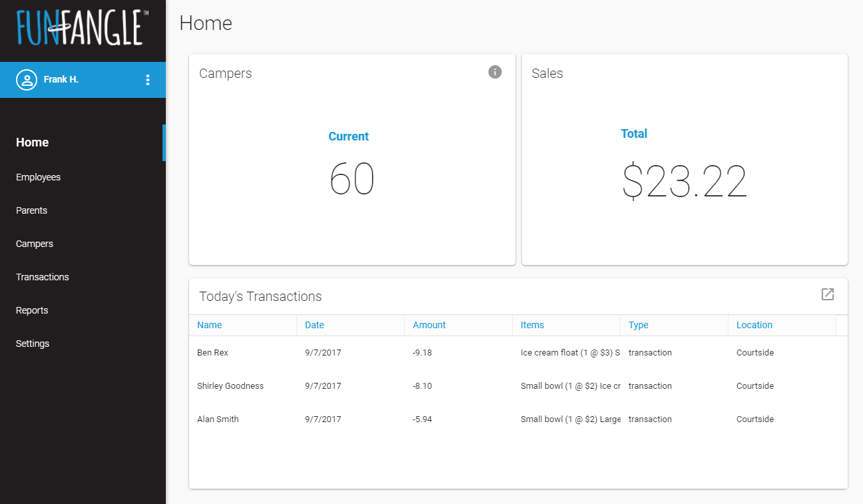Viewport: 863px width, 504px height.
Task: Open Settings in sidebar
Action: point(33,344)
